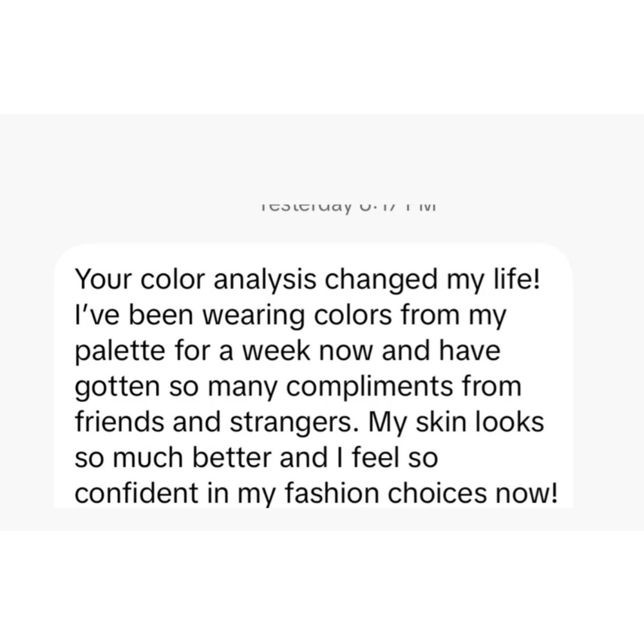This screenshot has height=644, width=644.
Task: Click the partially cropped Yesterday timestamp
Action: (348, 207)
